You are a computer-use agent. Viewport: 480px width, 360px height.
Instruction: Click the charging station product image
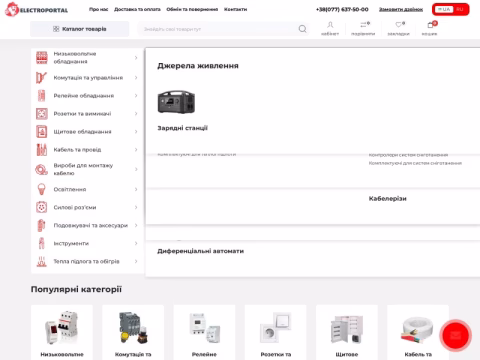coord(176,102)
